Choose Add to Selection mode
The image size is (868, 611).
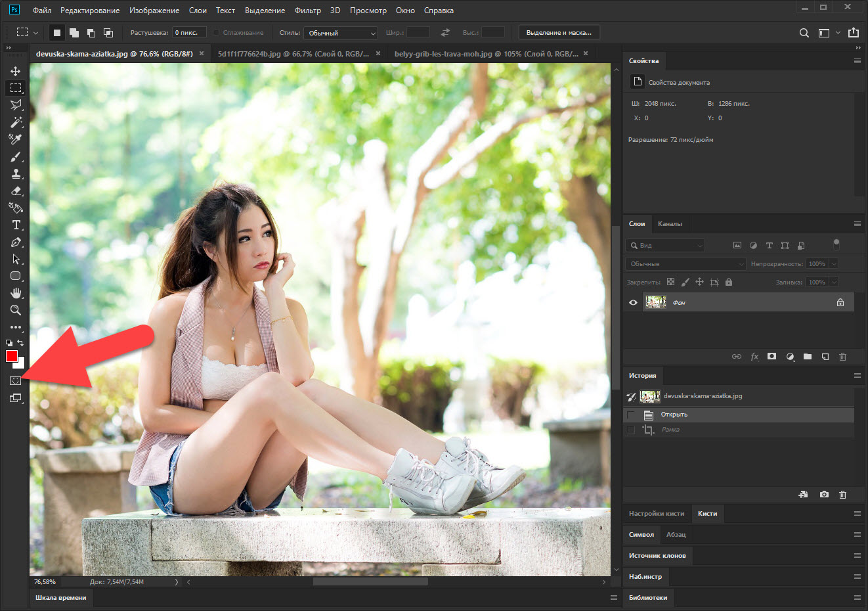(74, 32)
